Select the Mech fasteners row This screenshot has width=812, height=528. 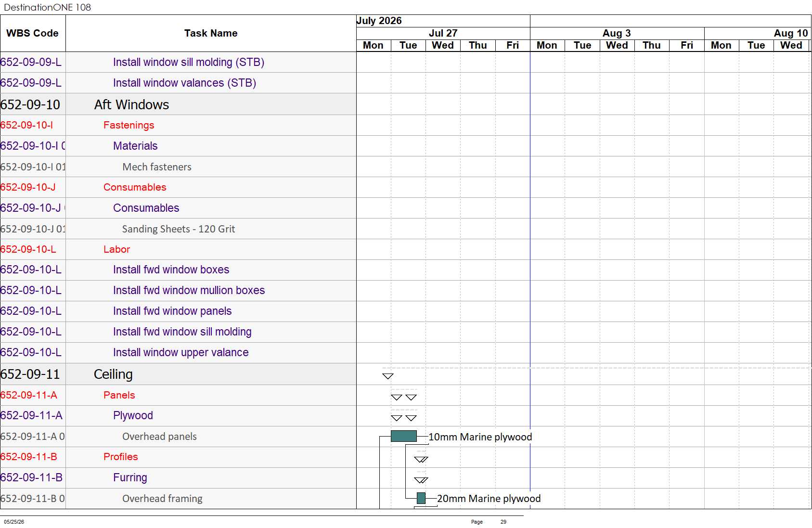point(178,167)
